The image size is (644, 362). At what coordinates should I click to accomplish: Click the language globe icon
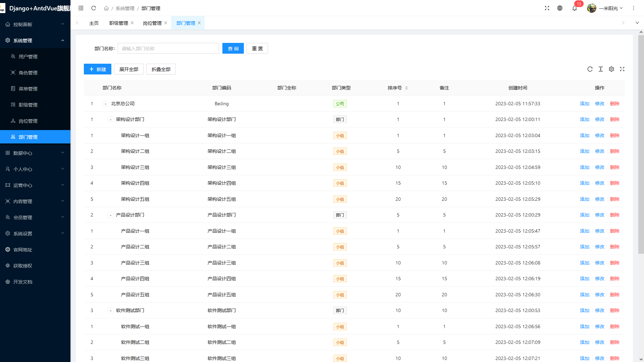[x=560, y=8]
